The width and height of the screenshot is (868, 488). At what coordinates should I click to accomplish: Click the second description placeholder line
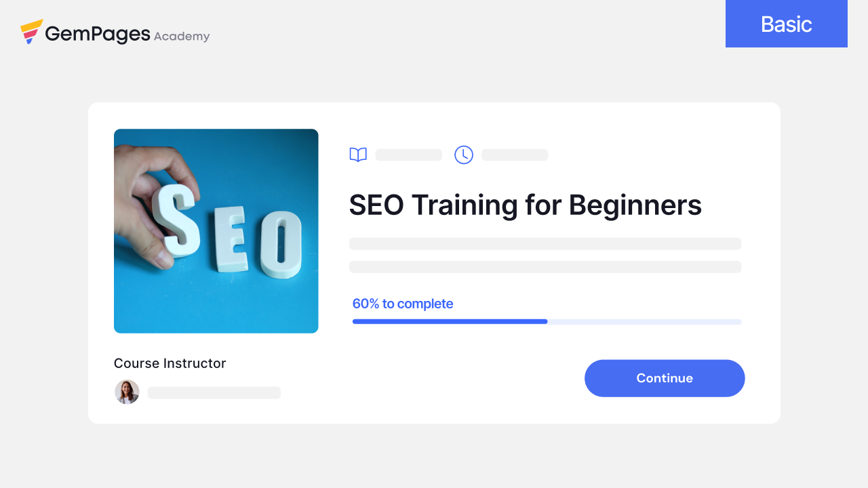pos(545,267)
